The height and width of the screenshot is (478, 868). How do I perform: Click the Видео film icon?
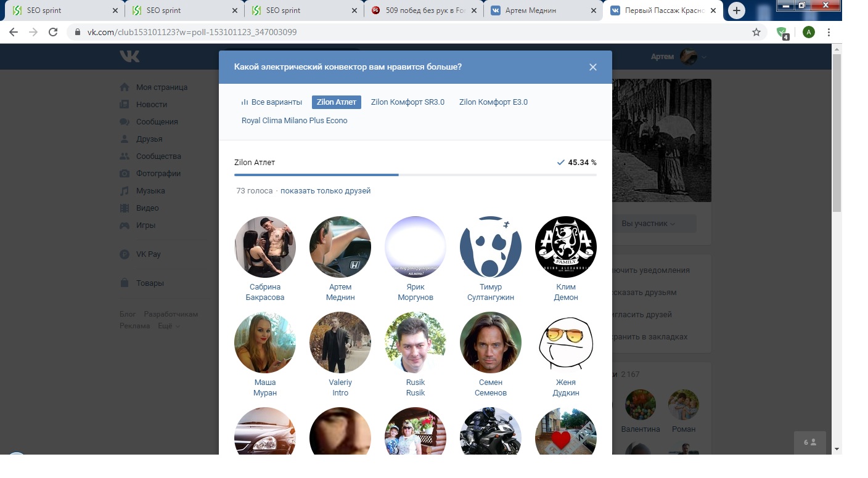[125, 208]
